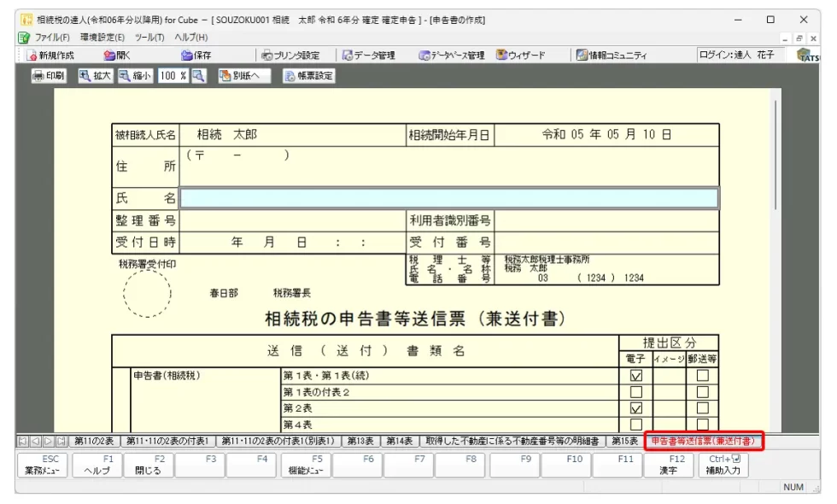Click the 印刷 print button

click(49, 76)
